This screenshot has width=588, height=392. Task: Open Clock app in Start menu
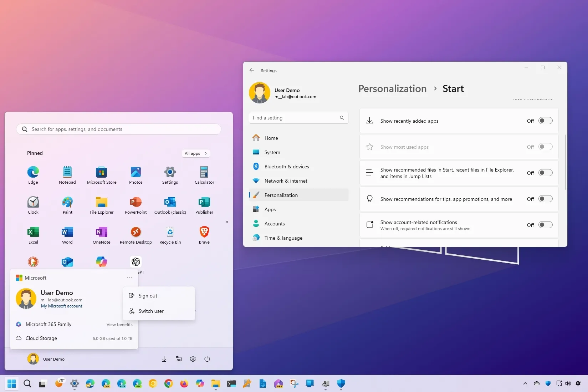[x=33, y=205]
